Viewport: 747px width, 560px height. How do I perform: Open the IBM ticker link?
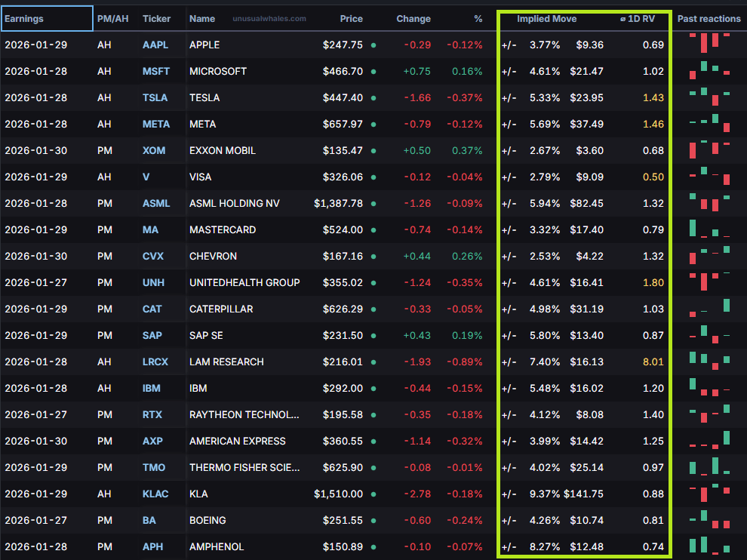(x=151, y=389)
